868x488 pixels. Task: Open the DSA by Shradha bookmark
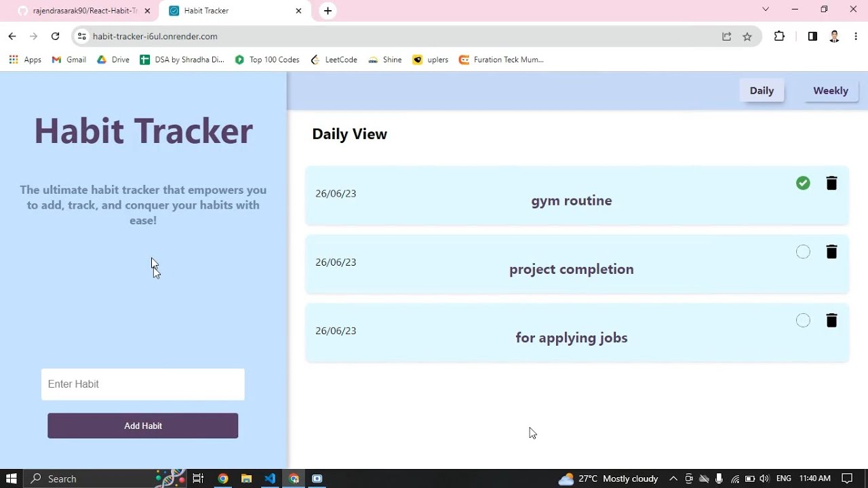point(182,60)
